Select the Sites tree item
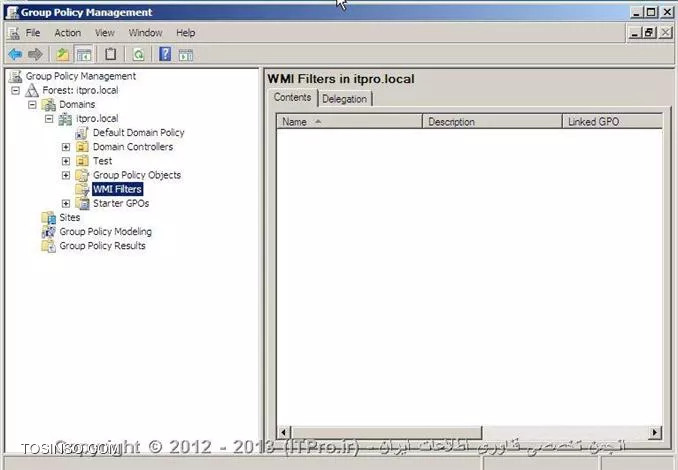The image size is (678, 470). tap(70, 217)
